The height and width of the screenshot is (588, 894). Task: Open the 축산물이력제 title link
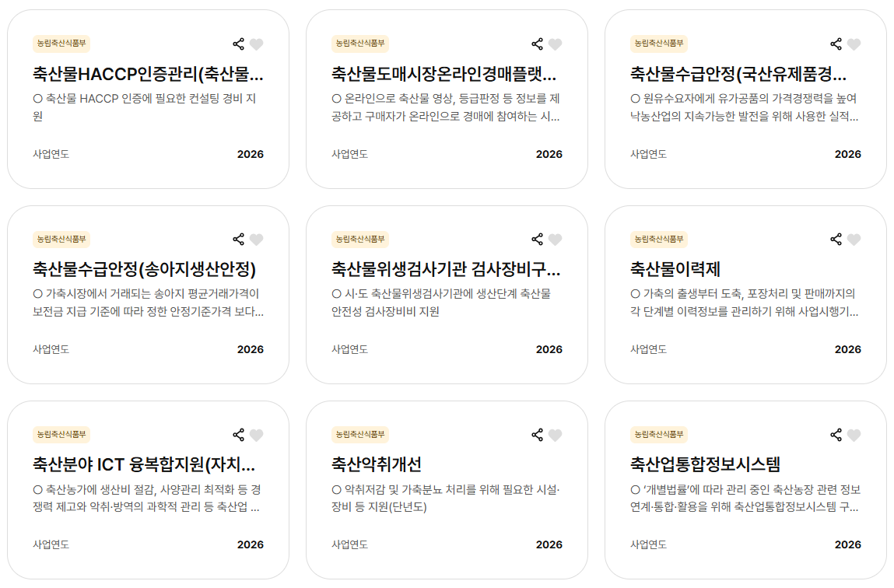[x=675, y=269]
